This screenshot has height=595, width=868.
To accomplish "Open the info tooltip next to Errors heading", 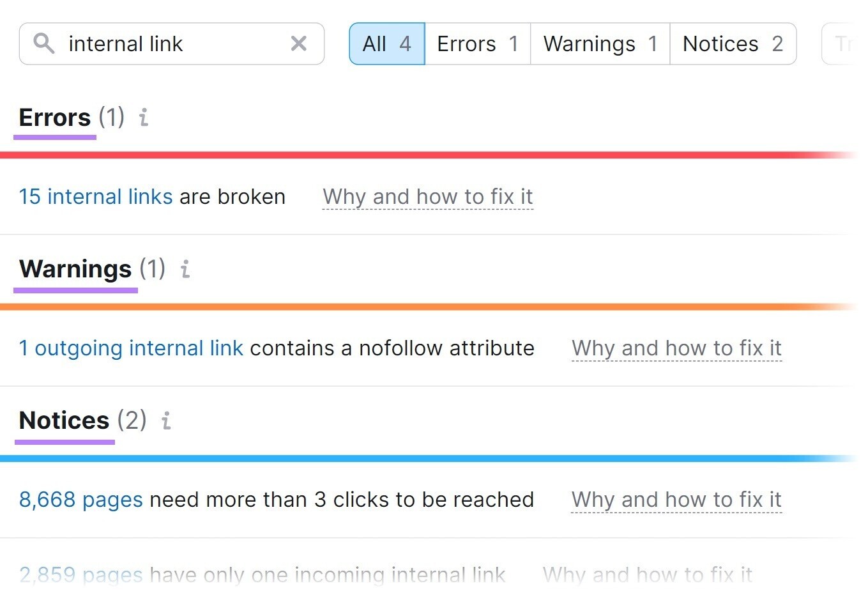I will pos(144,118).
